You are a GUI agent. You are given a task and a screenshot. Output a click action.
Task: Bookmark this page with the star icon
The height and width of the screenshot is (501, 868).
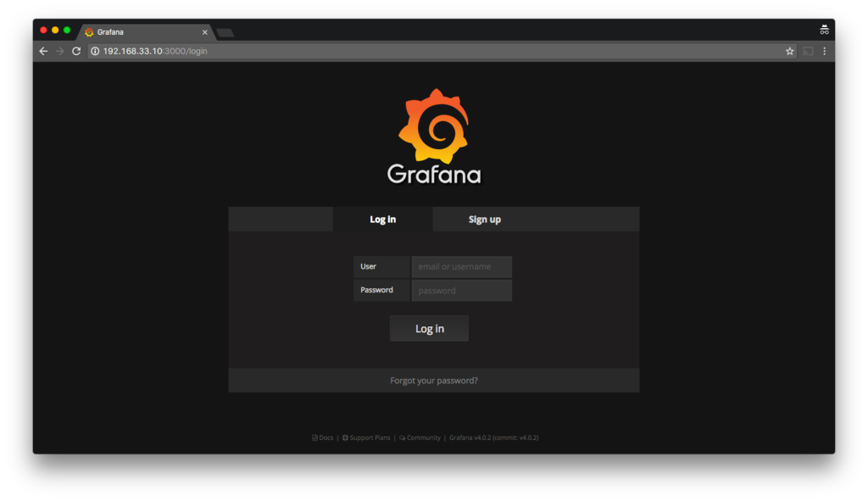click(789, 51)
